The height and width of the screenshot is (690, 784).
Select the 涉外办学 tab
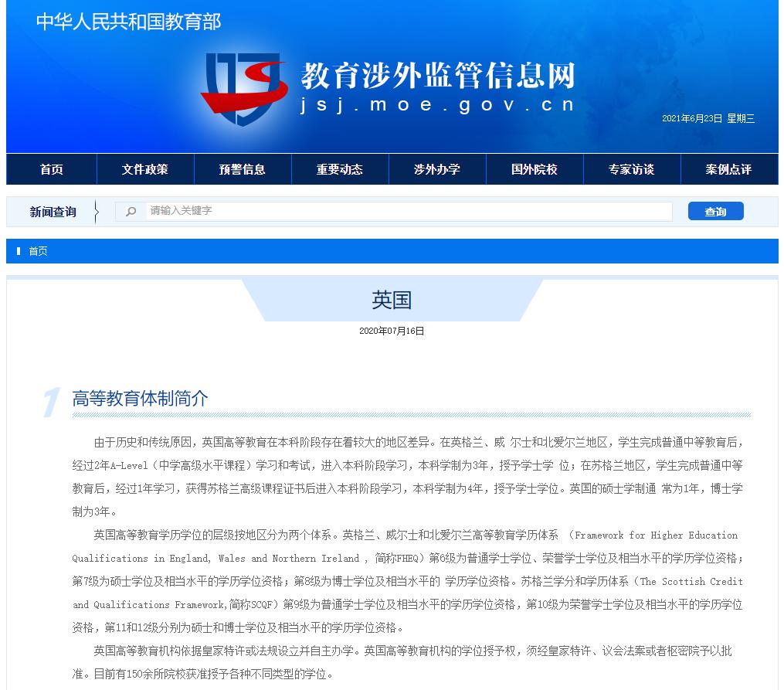pyautogui.click(x=436, y=168)
